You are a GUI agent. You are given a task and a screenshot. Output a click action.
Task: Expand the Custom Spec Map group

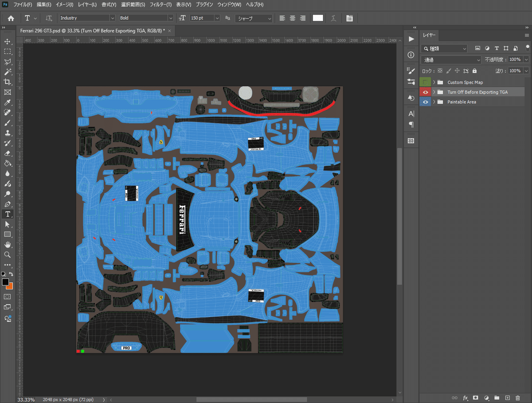pos(434,82)
